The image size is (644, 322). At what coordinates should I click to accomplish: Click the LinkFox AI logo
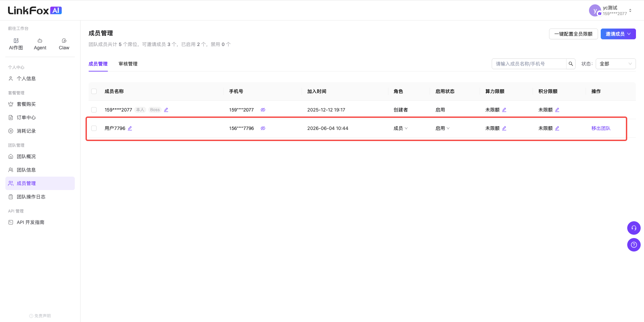tap(35, 10)
